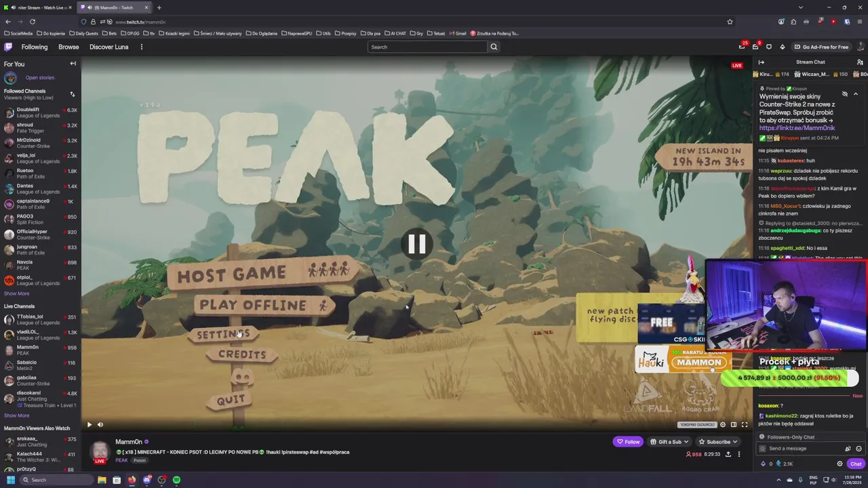Toggle theatre mode
The width and height of the screenshot is (868, 488).
coord(734,425)
